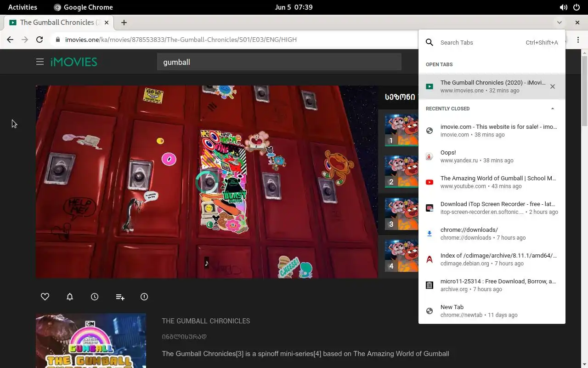Click the archive.org building favicon
This screenshot has height=368, width=588.
430,285
